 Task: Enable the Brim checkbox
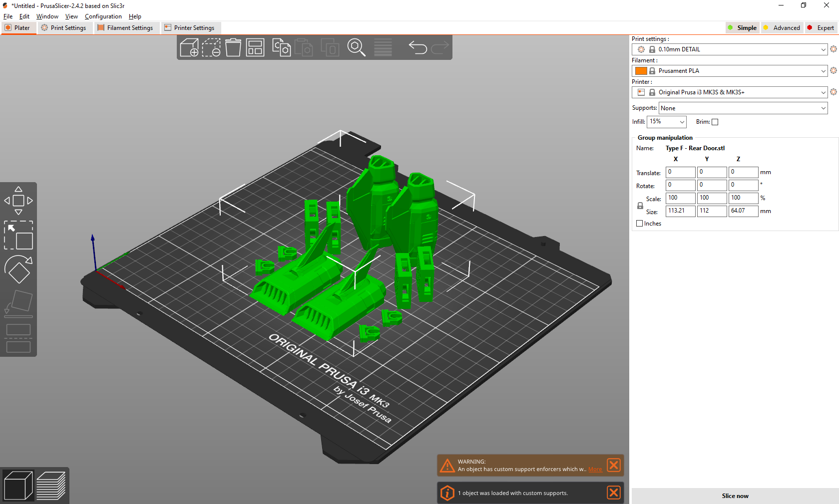click(715, 122)
